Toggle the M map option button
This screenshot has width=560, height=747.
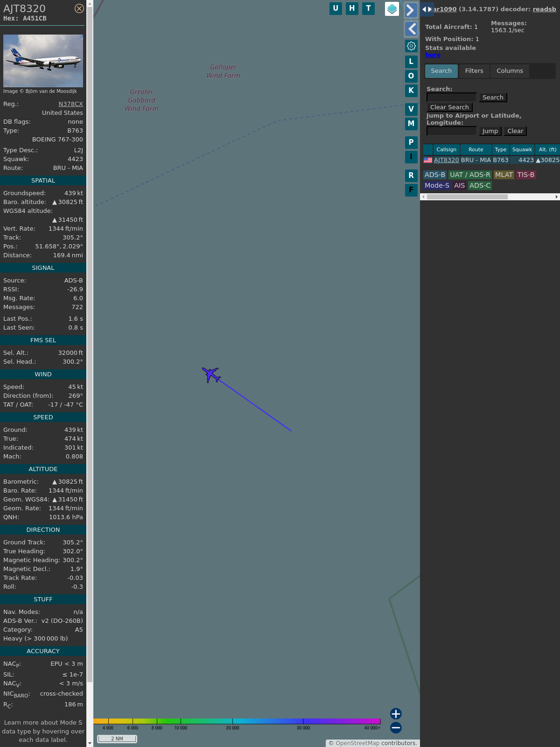pyautogui.click(x=411, y=124)
